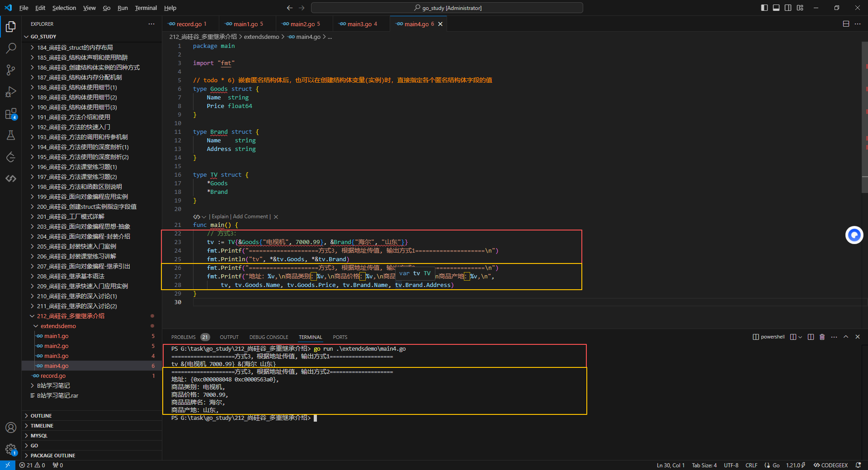
Task: Switch to the main2.go editor tab
Action: coord(304,24)
